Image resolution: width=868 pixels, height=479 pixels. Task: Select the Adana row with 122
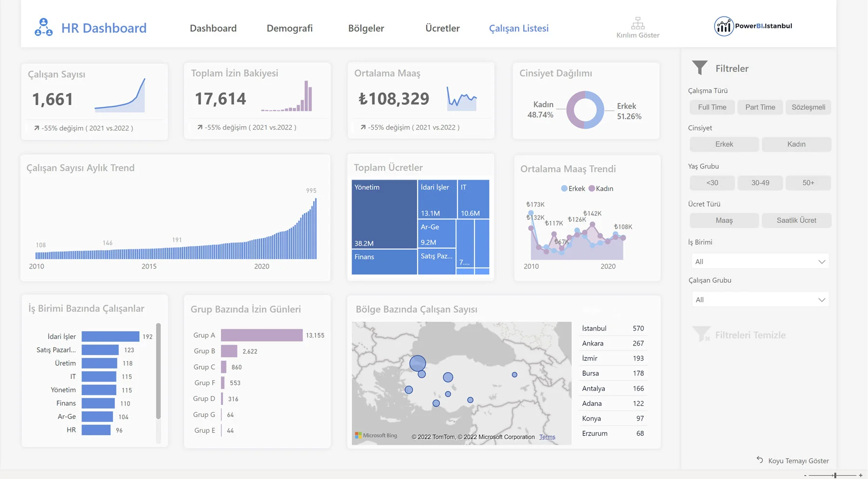point(612,403)
